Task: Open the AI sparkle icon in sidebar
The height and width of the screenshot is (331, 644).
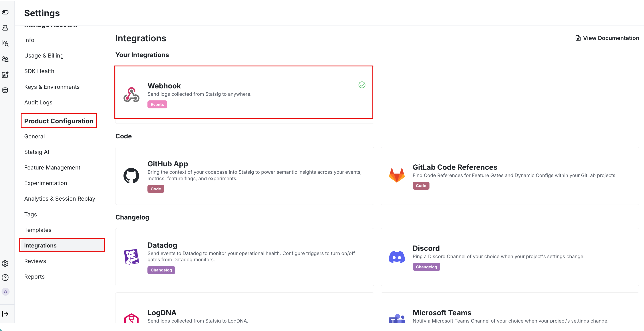Action: click(5, 75)
